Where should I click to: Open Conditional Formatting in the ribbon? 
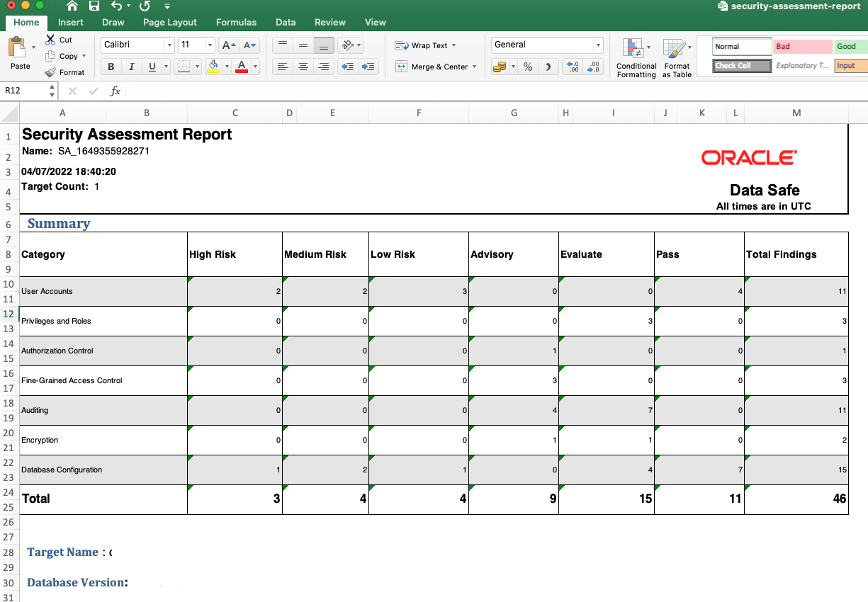click(x=636, y=57)
